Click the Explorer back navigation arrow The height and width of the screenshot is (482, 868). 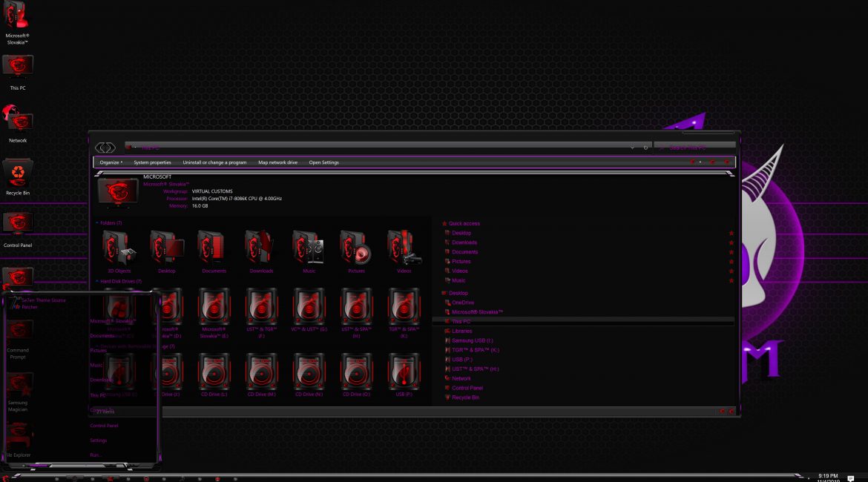click(x=100, y=148)
